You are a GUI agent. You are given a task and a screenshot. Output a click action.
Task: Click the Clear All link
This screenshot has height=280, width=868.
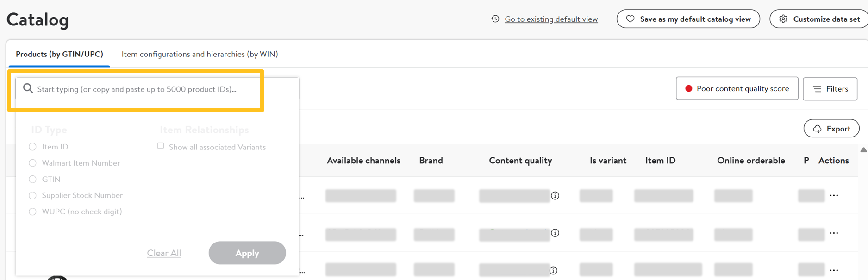pos(164,253)
